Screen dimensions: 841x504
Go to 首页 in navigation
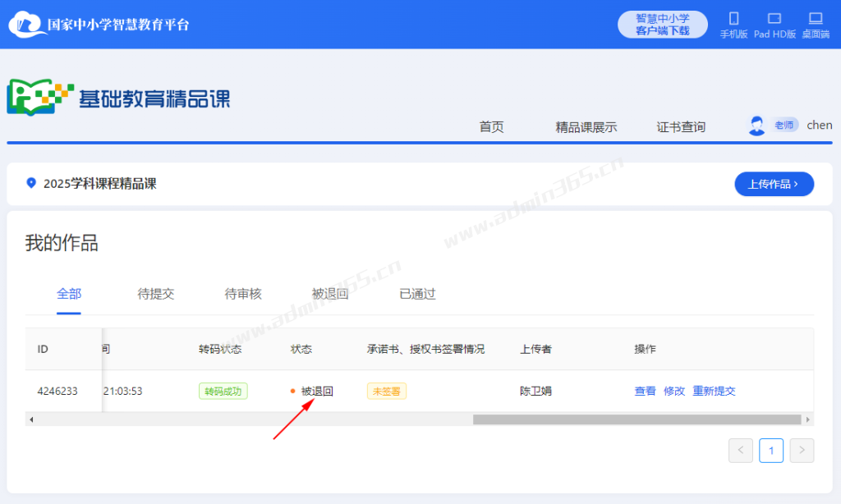point(491,126)
